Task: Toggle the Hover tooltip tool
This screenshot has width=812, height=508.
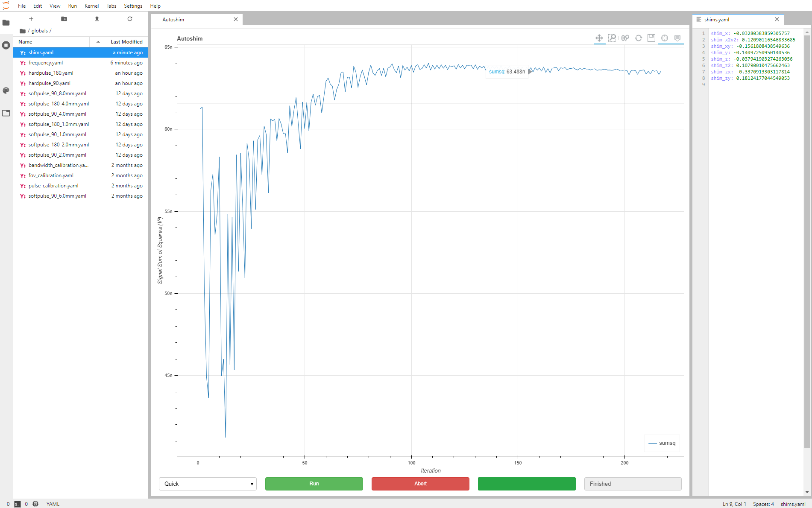Action: (x=677, y=38)
